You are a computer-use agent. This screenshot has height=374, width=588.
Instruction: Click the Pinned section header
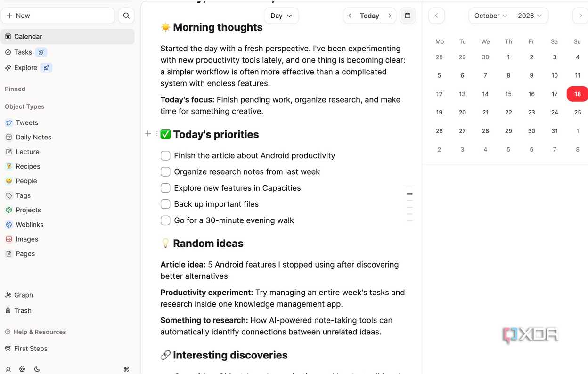coord(15,89)
